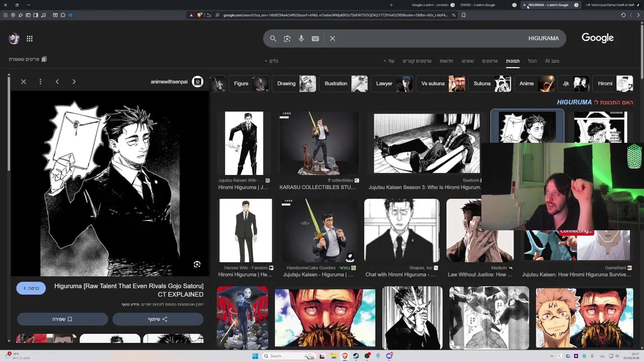Open the Chat with Hiromi Higuruma thumbnail
The height and width of the screenshot is (362, 644).
pos(401,231)
